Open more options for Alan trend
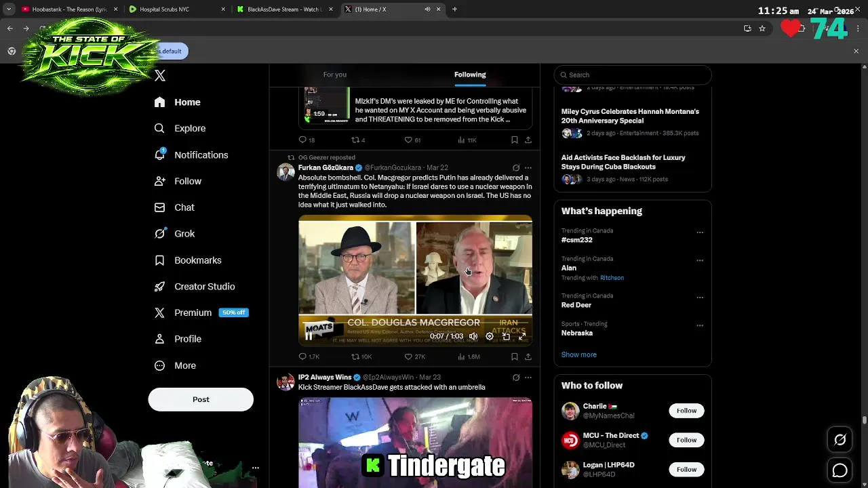The width and height of the screenshot is (868, 488). 700,260
